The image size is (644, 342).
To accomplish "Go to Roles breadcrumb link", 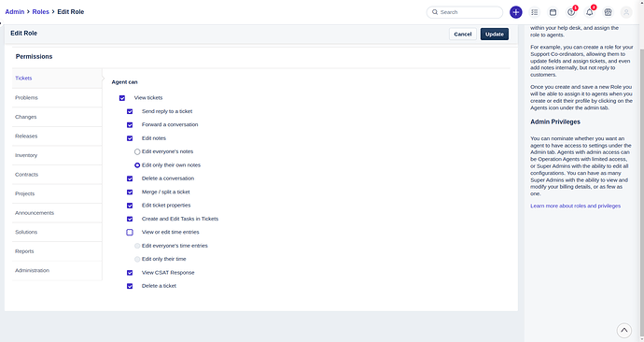I will point(41,12).
